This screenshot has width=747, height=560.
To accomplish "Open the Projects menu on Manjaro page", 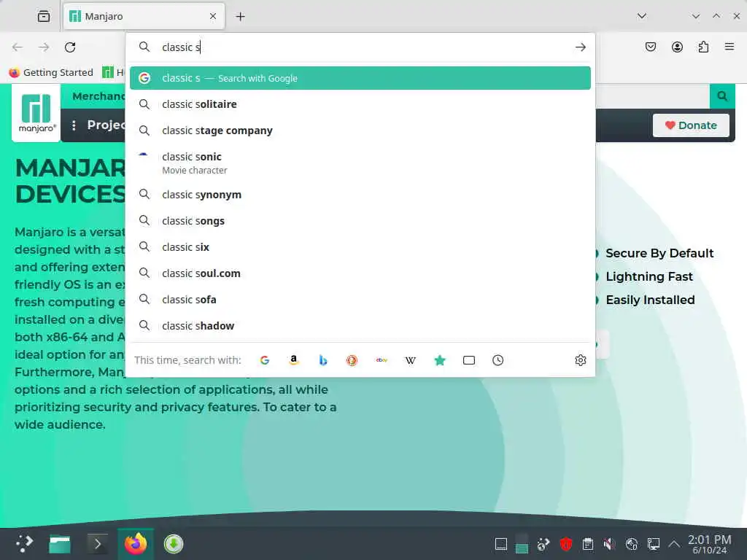I will coord(106,125).
